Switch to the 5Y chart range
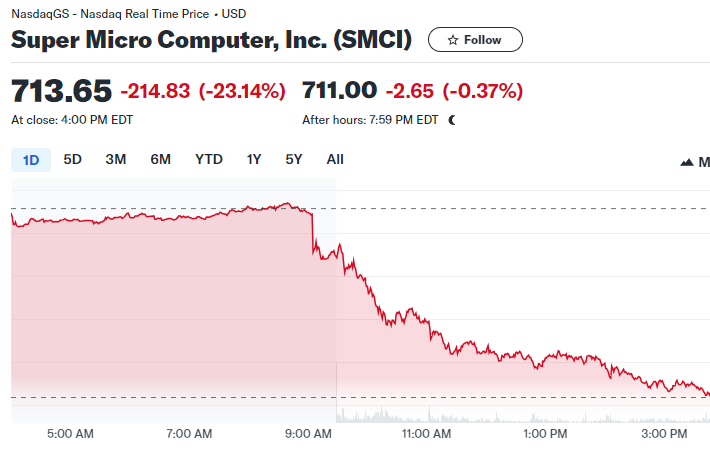 click(x=293, y=159)
